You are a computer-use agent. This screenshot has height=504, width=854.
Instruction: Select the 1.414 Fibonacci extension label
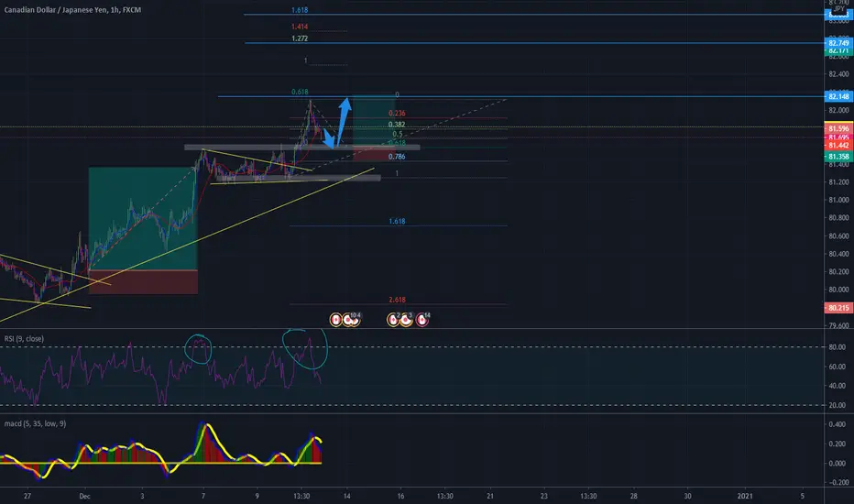[x=300, y=27]
